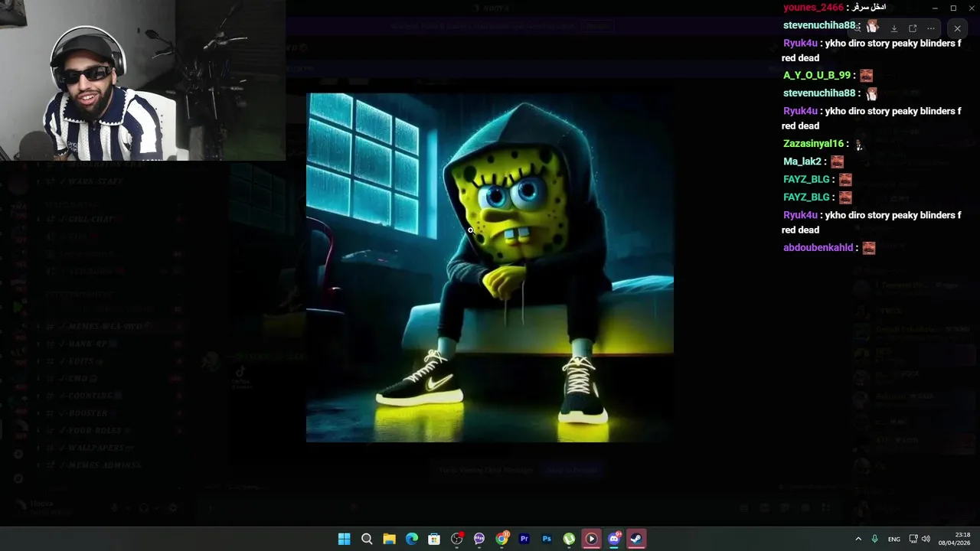
Task: Click username Ma_lak2 in chat overlay
Action: tap(802, 161)
